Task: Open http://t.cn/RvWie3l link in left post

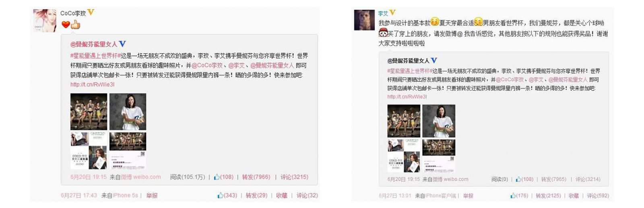Action: (92, 84)
